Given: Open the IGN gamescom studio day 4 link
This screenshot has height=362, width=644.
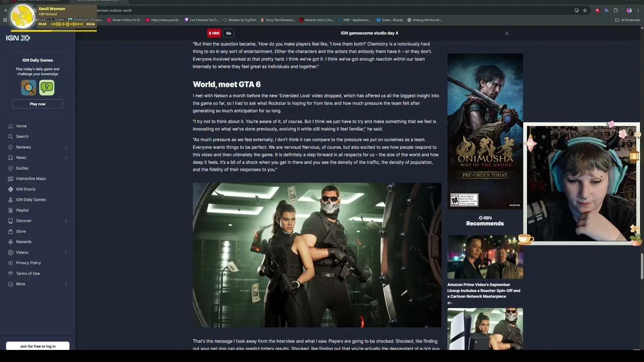Looking at the screenshot, I should tap(369, 33).
